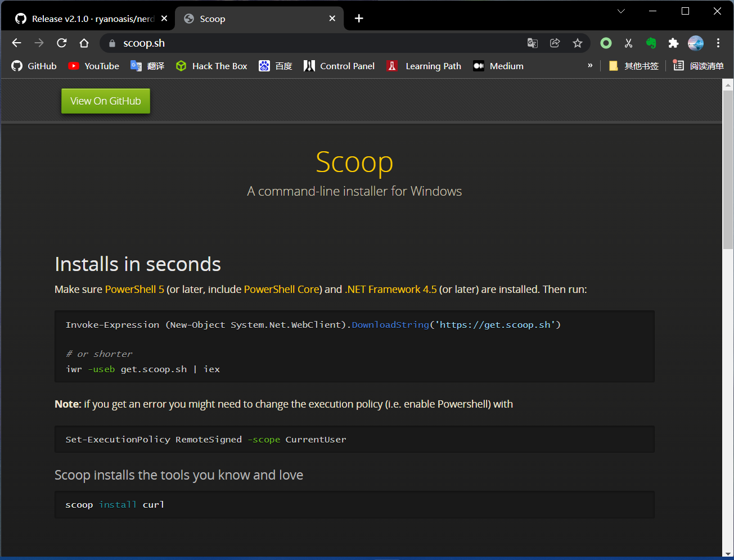Open the 百度 bookmark

276,66
